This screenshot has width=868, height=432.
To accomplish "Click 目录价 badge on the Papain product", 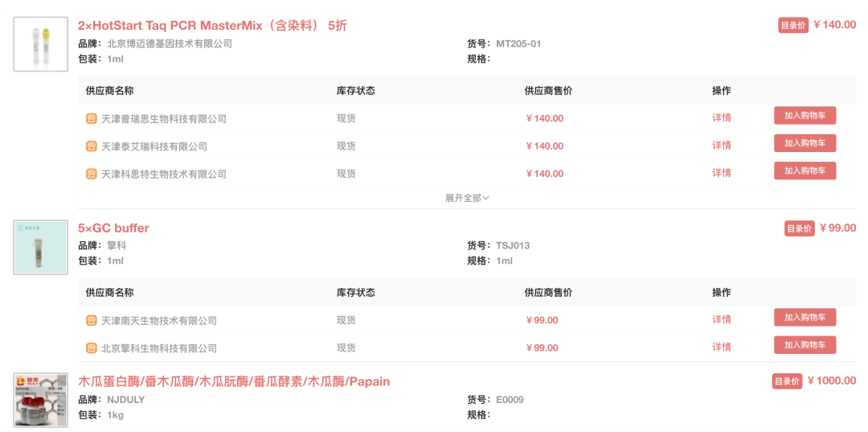I will click(x=787, y=381).
